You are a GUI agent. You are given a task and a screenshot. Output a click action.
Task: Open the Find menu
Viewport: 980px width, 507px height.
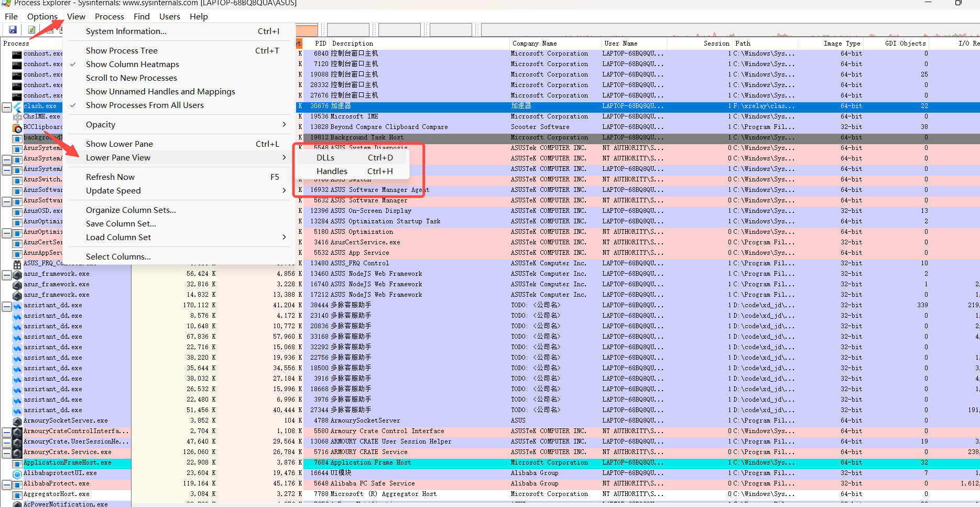[x=141, y=16]
